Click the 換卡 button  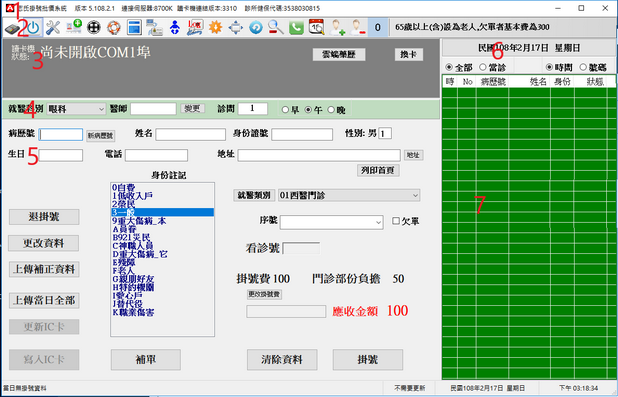tap(409, 54)
